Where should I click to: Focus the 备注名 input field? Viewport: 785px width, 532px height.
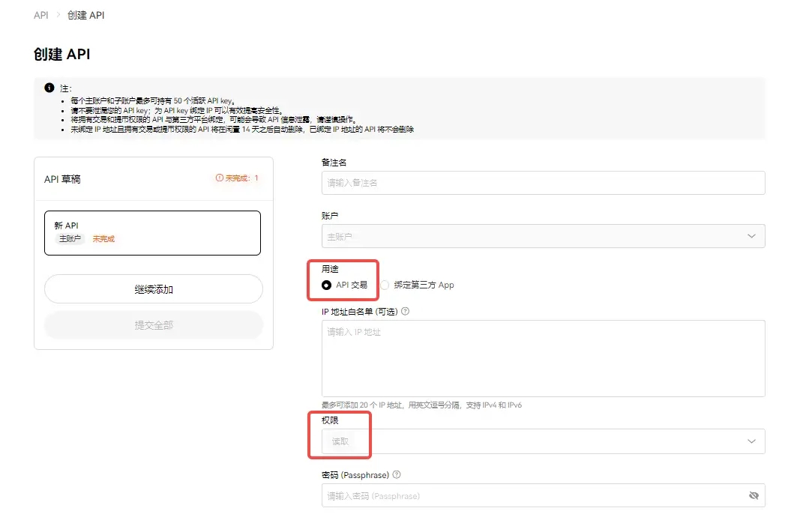(543, 183)
